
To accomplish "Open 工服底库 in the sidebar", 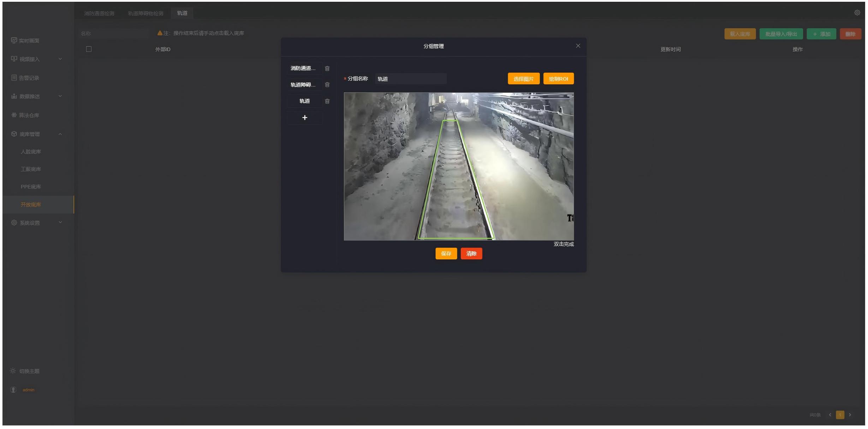I will (31, 169).
